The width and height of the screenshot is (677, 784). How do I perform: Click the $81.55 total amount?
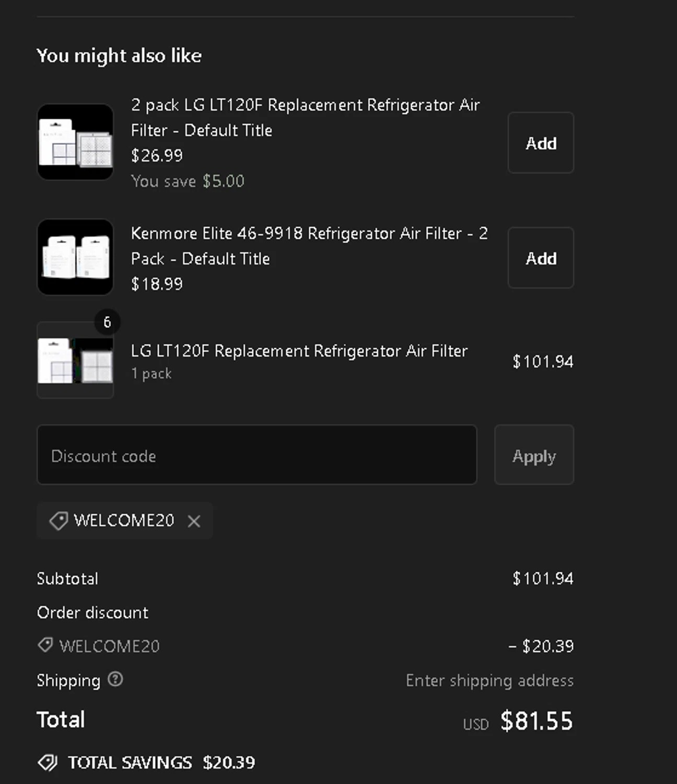pos(536,721)
